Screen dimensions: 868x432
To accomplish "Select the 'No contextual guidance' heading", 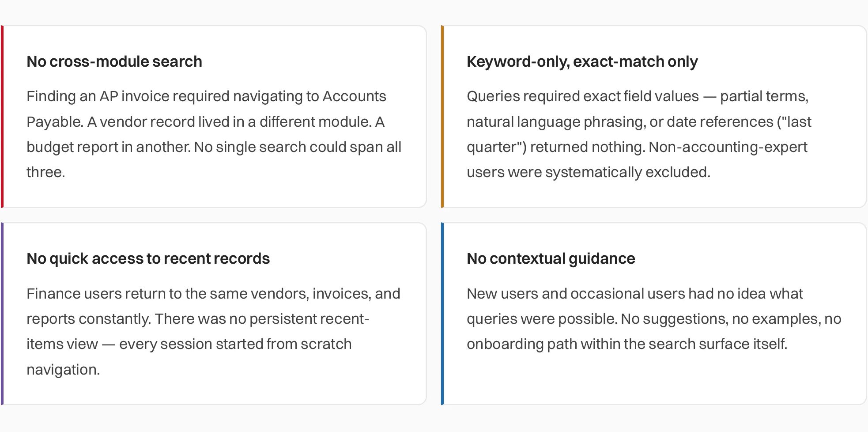I will 551,258.
